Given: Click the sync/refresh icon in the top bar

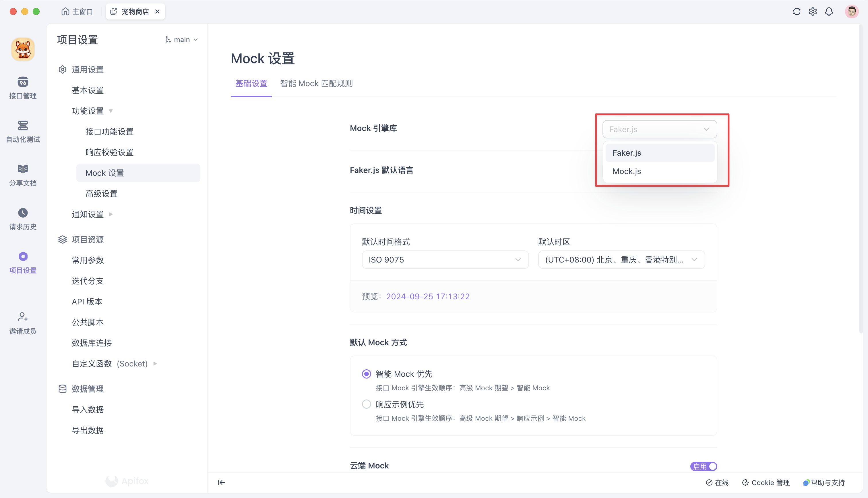Looking at the screenshot, I should tap(797, 11).
